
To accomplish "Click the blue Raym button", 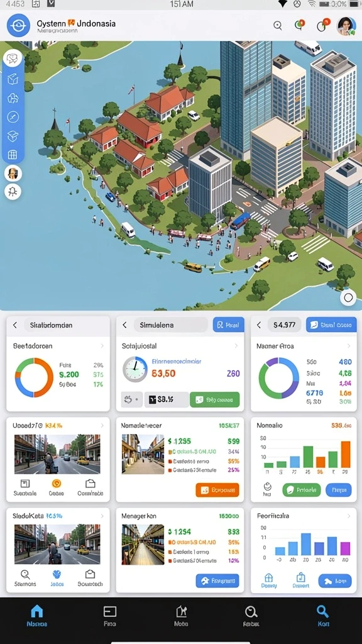I will (x=339, y=490).
